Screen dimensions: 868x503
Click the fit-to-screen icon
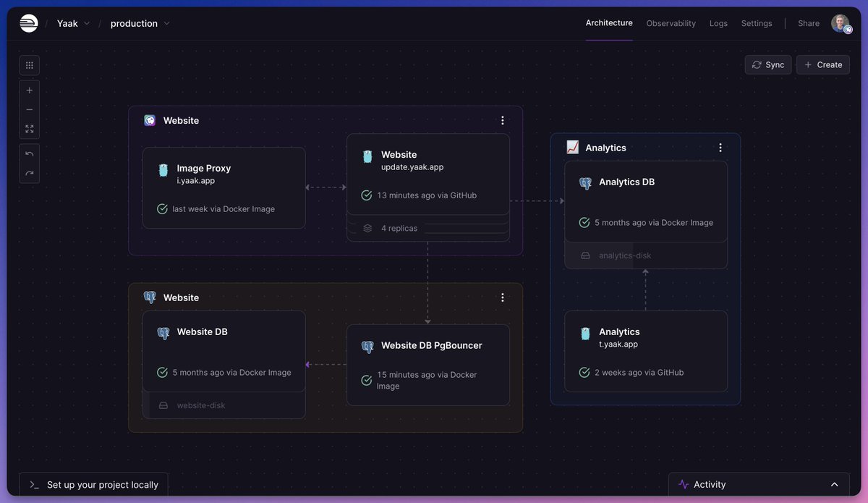coord(30,129)
